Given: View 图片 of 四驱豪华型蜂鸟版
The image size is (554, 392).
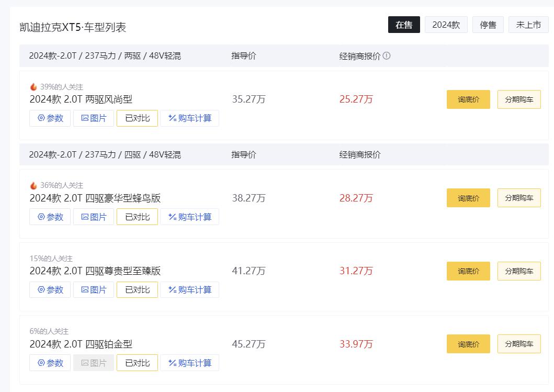Looking at the screenshot, I should [94, 217].
